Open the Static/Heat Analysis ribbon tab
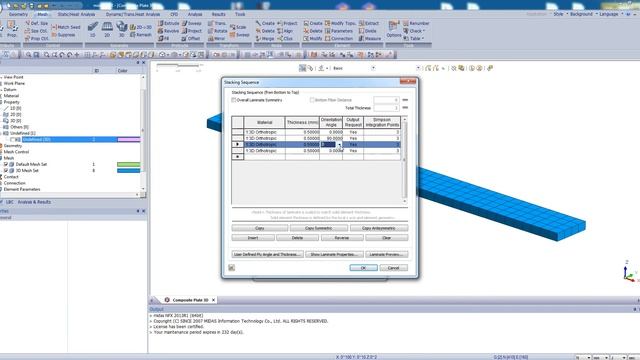640x360 pixels. pyautogui.click(x=76, y=14)
